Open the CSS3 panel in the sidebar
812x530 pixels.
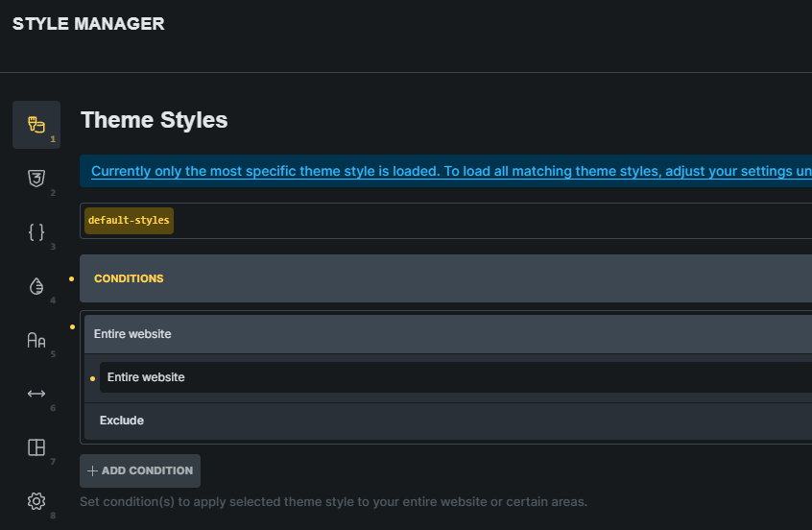[36, 178]
